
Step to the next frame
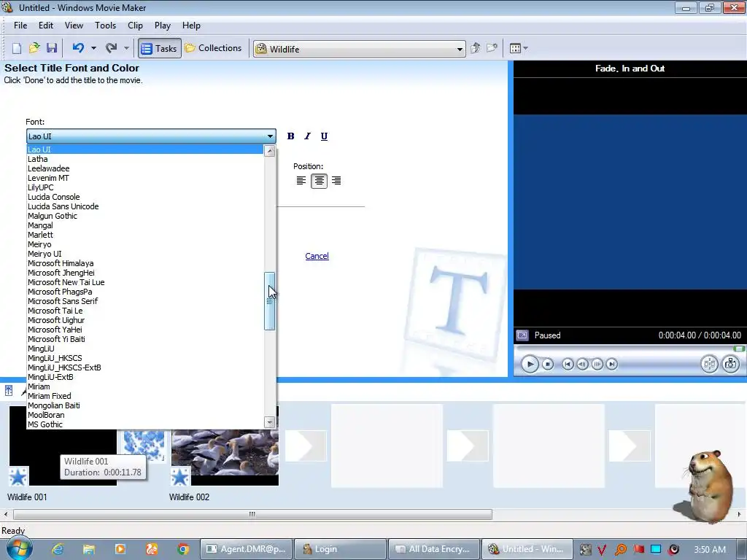(597, 365)
